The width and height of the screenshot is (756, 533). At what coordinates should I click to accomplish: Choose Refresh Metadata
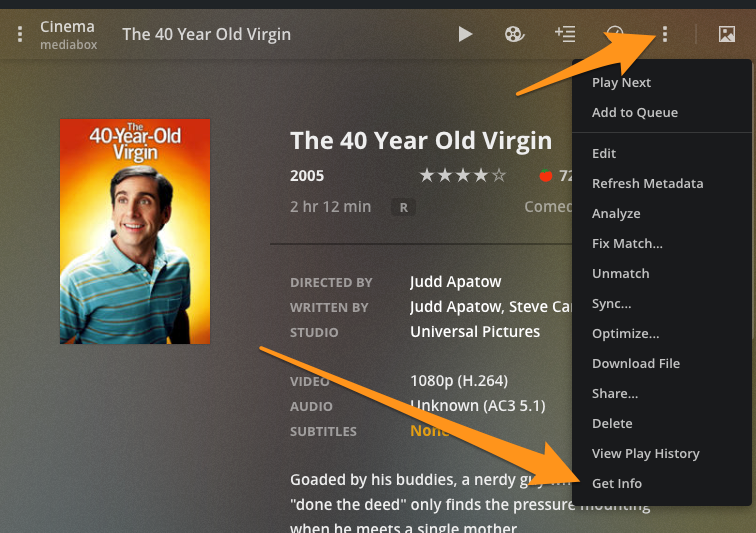tap(662, 183)
